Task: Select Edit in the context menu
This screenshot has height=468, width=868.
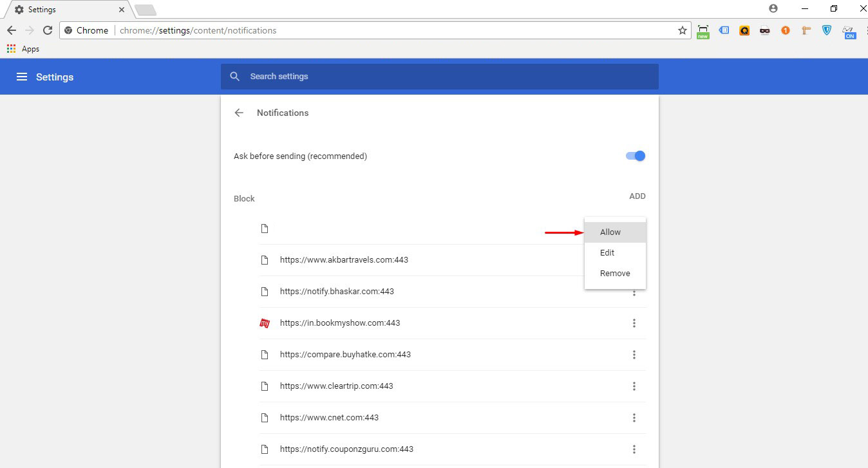Action: point(607,252)
